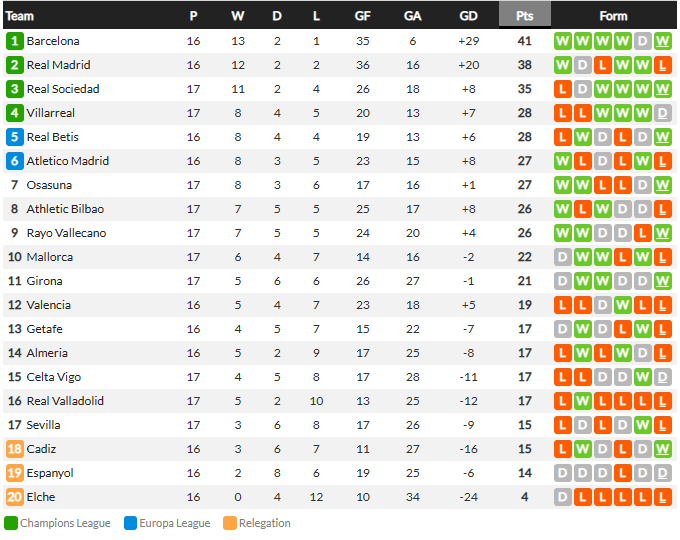
Task: Sort table by GF column header
Action: pyautogui.click(x=363, y=16)
